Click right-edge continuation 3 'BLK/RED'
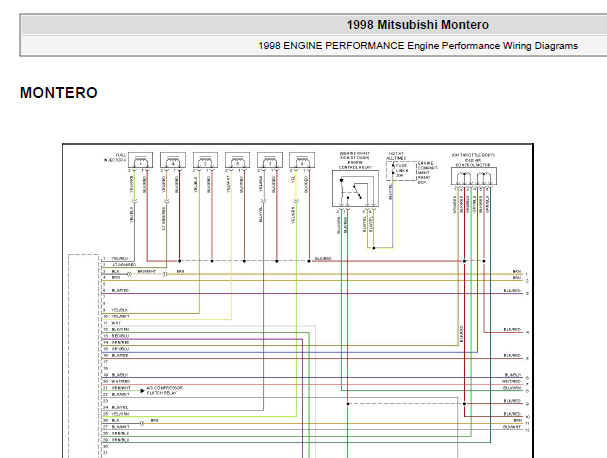Screen dimensions: 607x458 click(x=516, y=292)
